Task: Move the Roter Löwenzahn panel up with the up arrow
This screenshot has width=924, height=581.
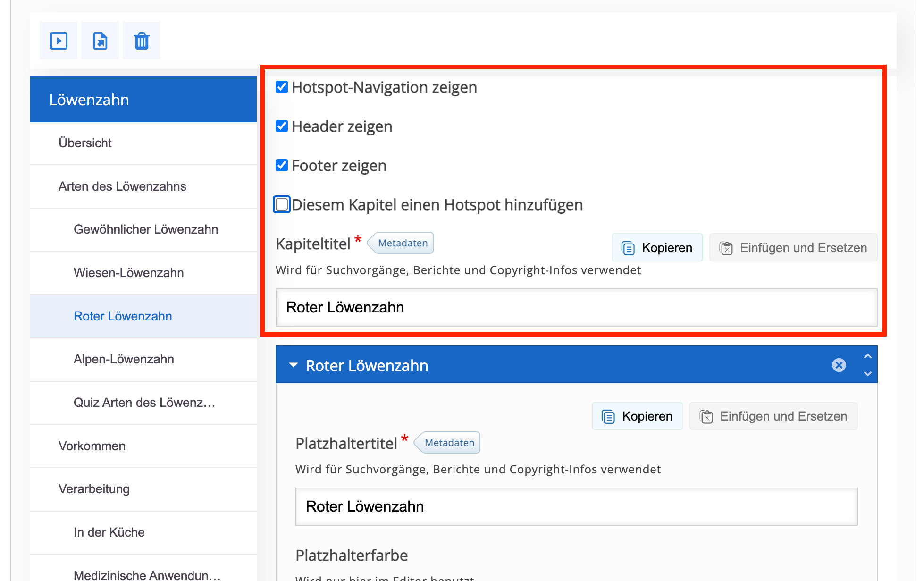Action: coord(867,356)
